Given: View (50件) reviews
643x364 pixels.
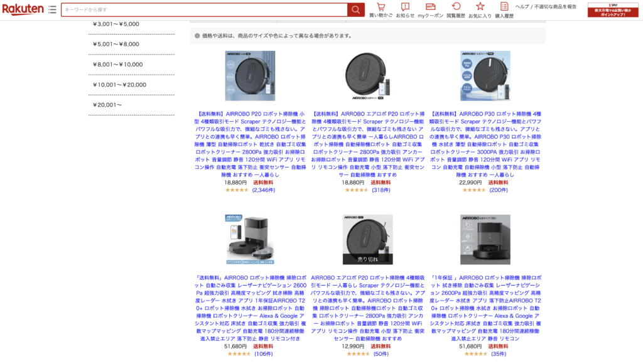Looking at the screenshot, I should tap(381, 354).
